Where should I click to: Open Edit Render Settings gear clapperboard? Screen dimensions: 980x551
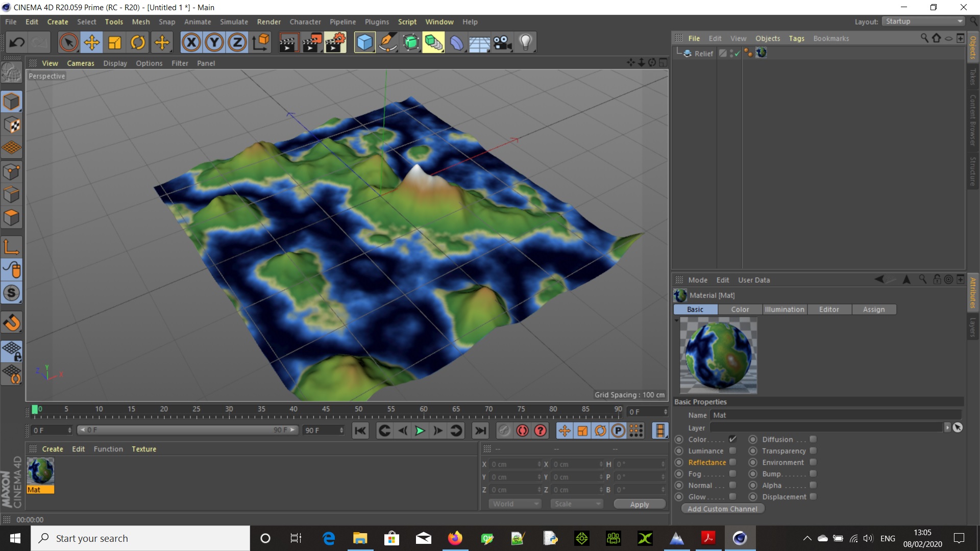coord(335,42)
